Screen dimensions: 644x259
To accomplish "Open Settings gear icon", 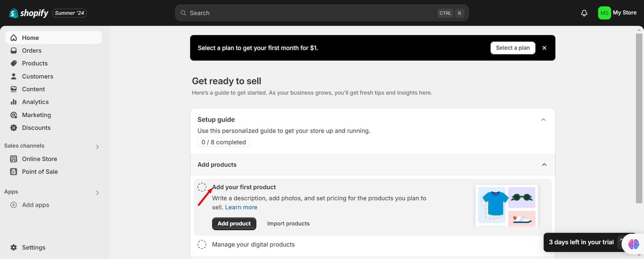I will [x=14, y=247].
